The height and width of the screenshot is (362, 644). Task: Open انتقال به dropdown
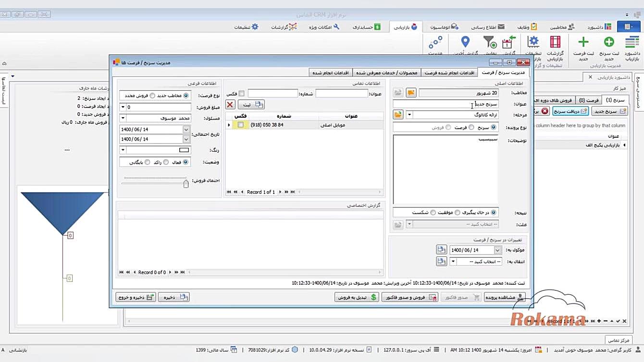pos(453,262)
